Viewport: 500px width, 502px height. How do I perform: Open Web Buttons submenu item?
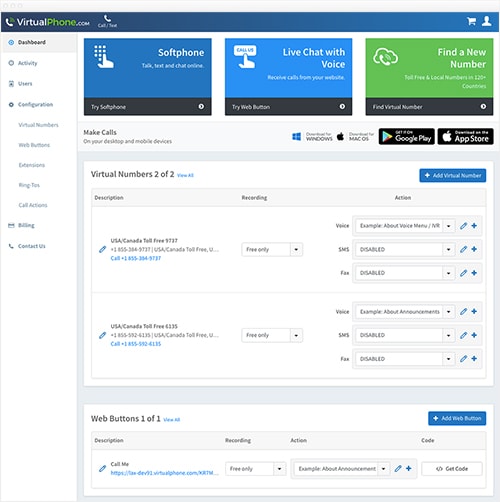(x=34, y=145)
